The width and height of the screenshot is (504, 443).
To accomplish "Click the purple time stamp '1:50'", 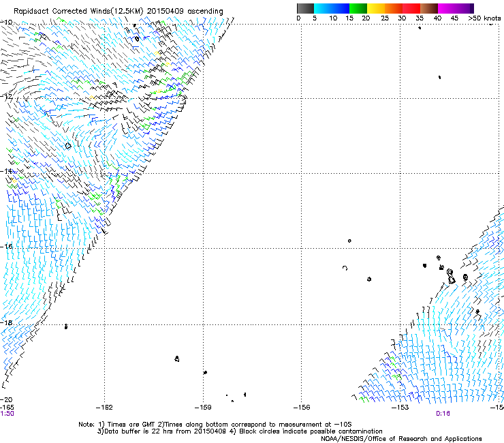I will click(x=7, y=414).
